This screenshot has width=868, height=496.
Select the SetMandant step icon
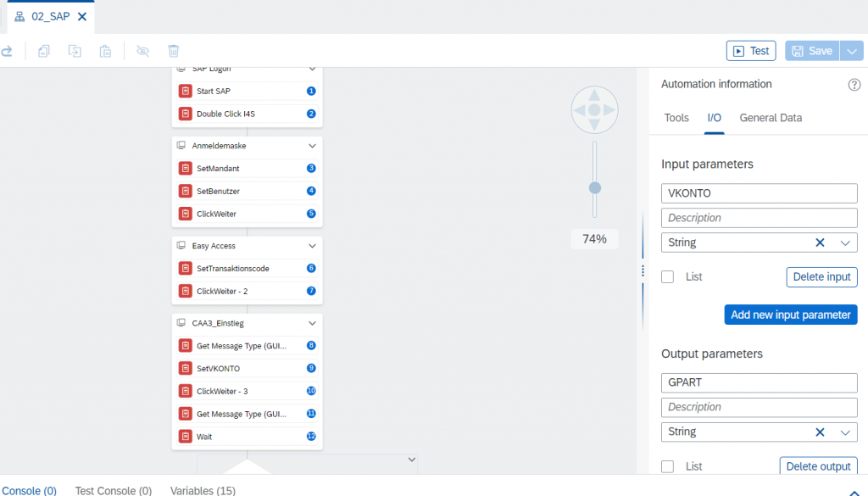pos(186,168)
